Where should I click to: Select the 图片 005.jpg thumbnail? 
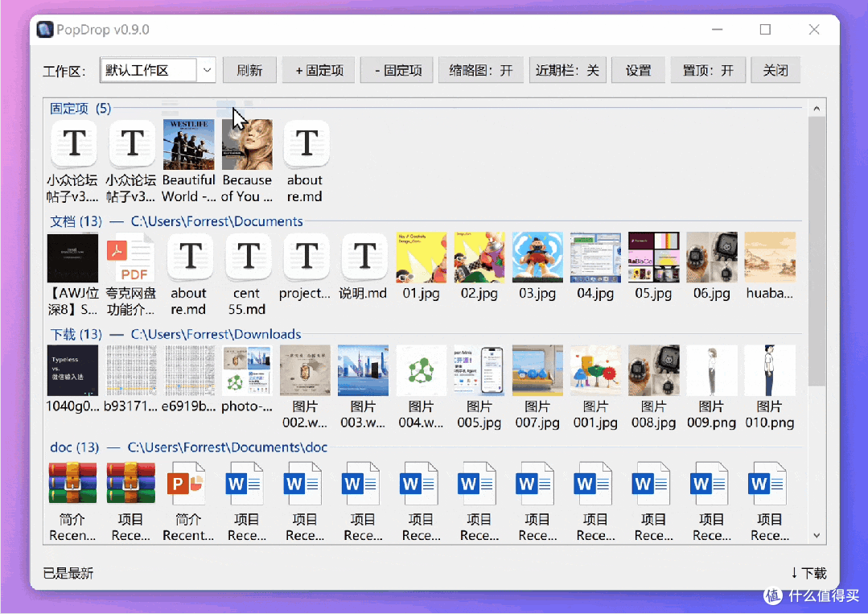479,370
